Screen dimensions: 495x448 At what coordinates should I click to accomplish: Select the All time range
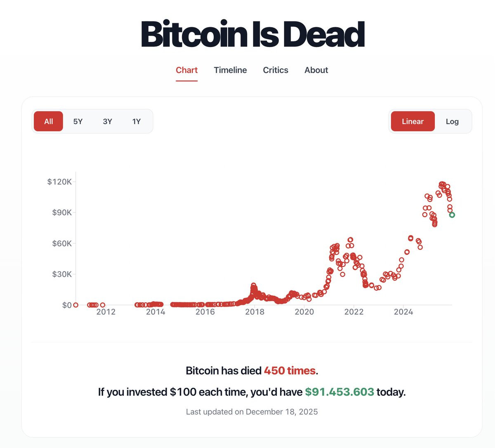coord(48,121)
